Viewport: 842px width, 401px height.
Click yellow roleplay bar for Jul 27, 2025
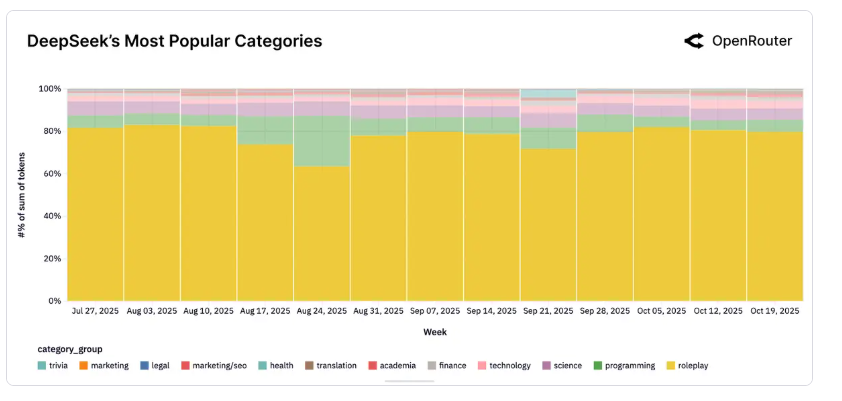tap(95, 215)
